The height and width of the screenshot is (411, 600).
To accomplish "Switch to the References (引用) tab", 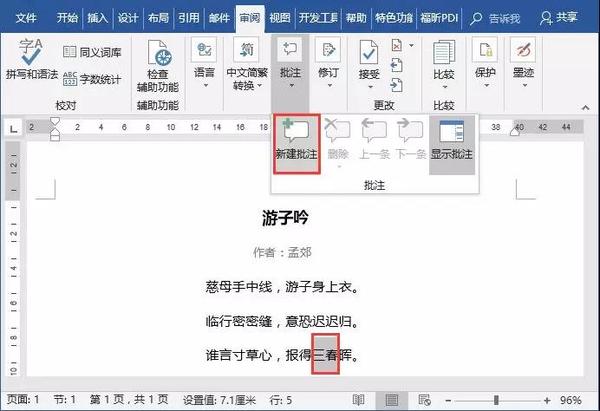I will point(188,18).
